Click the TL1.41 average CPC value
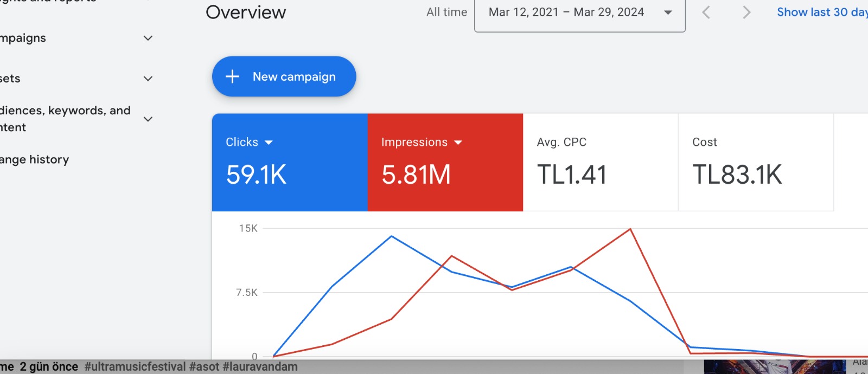The height and width of the screenshot is (374, 868). (x=572, y=175)
